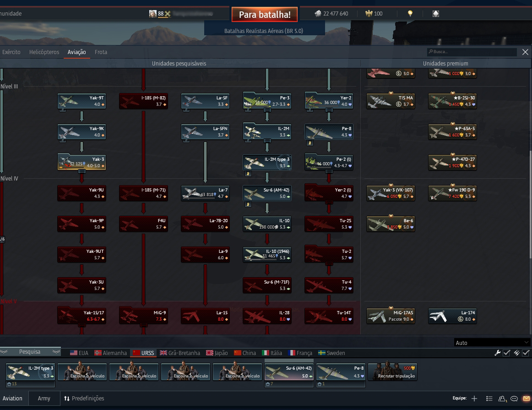532x410 pixels.
Task: Select IL-10 (1946) aircraft card
Action: [267, 255]
